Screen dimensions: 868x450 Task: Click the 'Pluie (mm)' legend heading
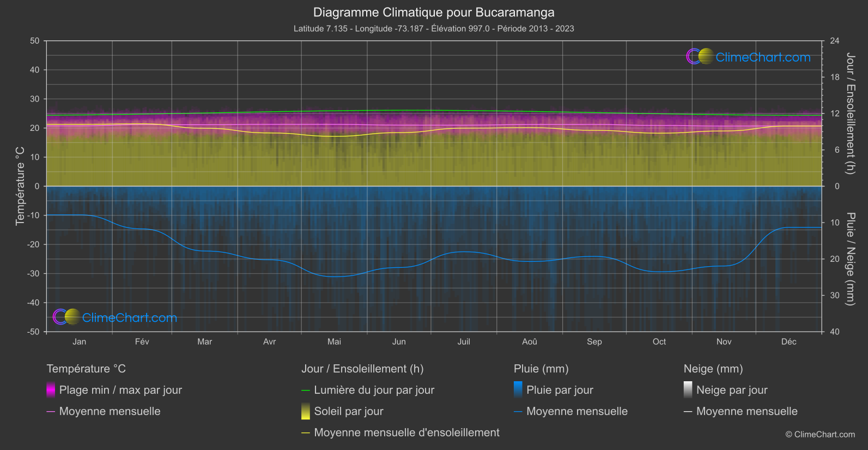(x=541, y=369)
